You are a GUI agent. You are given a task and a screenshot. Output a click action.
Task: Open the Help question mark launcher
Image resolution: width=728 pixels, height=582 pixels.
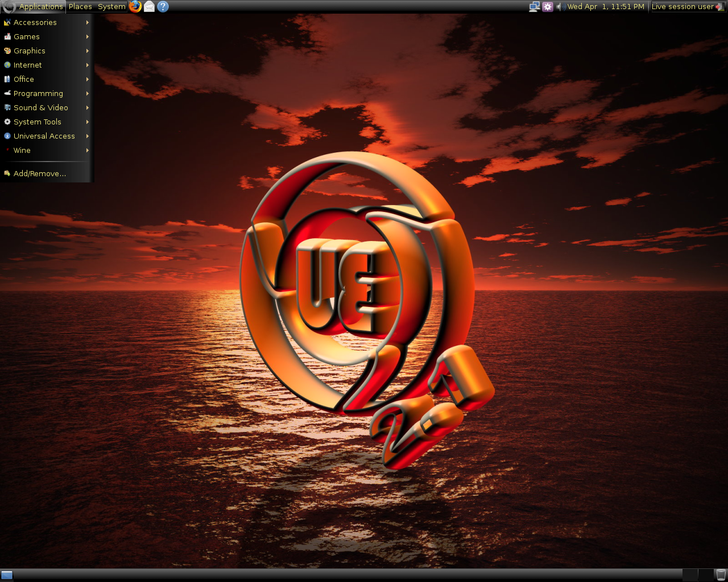tap(163, 6)
